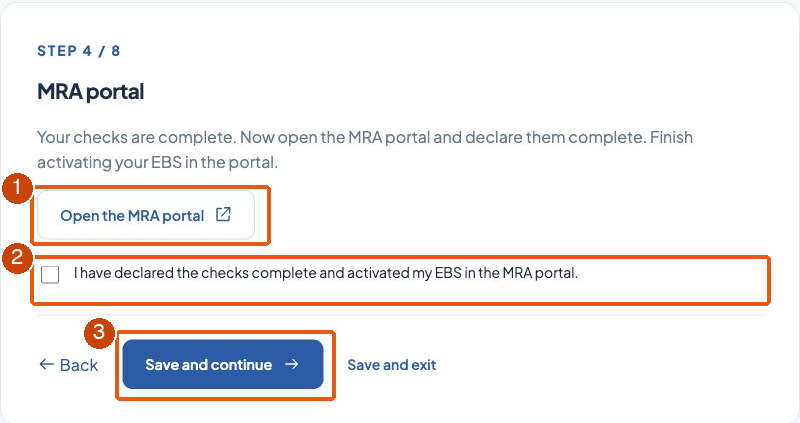
Task: Click the divider line above the Back link
Action: coord(399,315)
